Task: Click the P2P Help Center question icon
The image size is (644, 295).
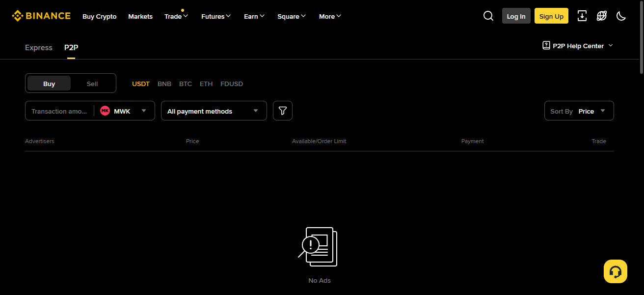Action: point(546,45)
